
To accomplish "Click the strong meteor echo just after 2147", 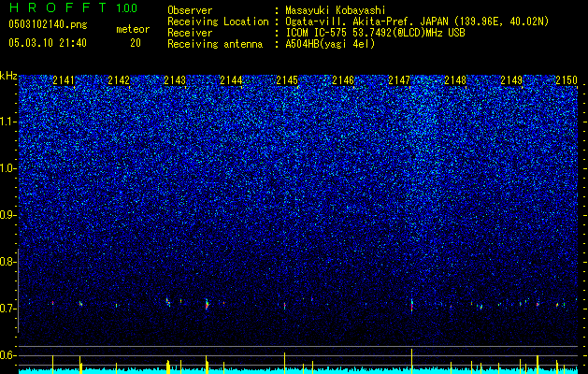I will tap(411, 306).
